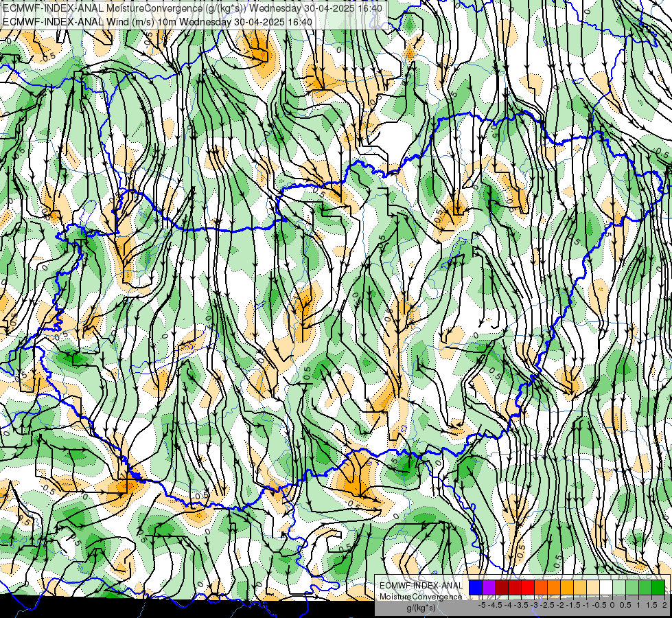The height and width of the screenshot is (618, 672).
Task: Click the -2.5 tick label on the legend scale
Action: tap(547, 605)
